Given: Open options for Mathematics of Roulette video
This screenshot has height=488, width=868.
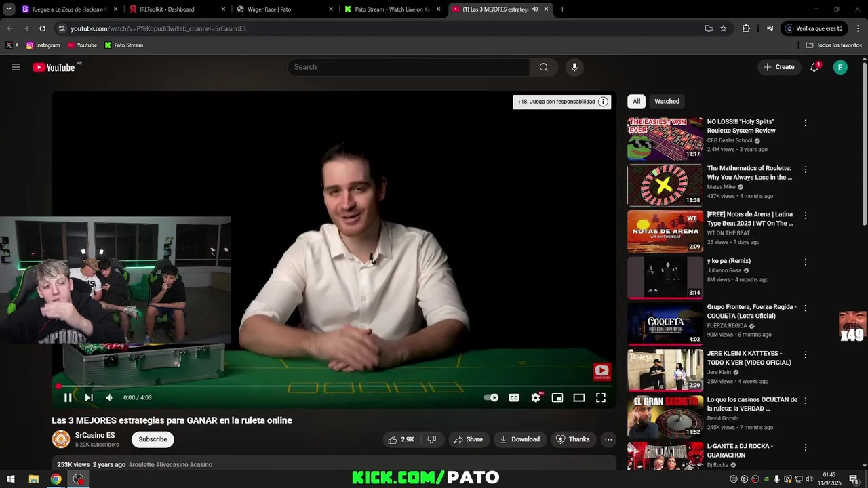Looking at the screenshot, I should (806, 169).
